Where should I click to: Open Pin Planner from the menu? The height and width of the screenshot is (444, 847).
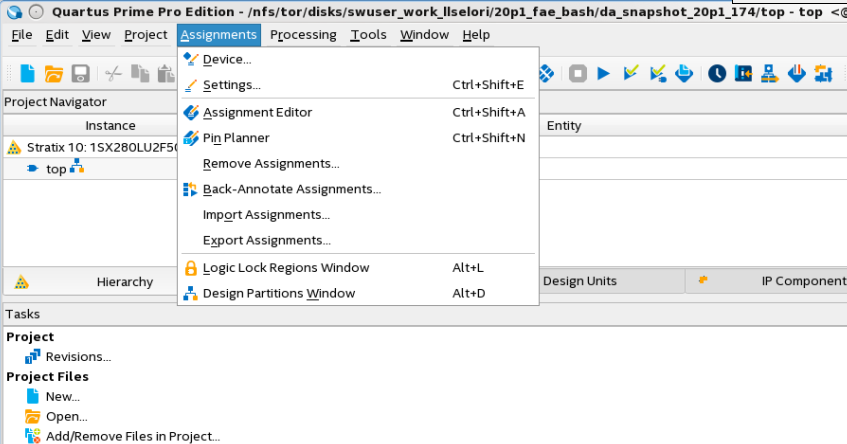pyautogui.click(x=236, y=138)
